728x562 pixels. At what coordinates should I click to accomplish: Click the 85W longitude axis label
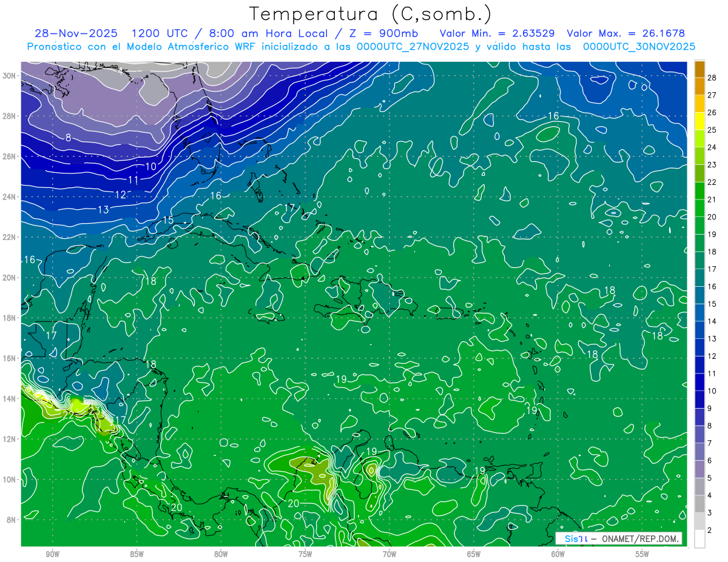click(136, 554)
